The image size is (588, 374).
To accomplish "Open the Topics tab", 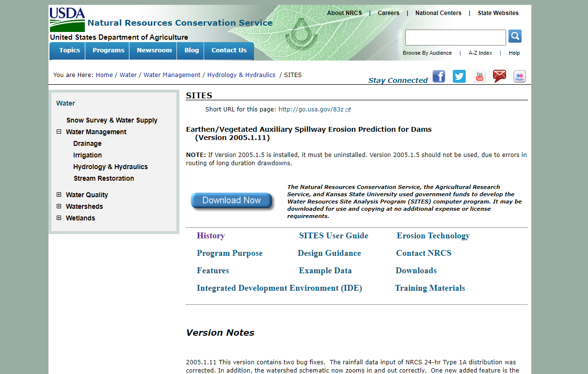I will (x=69, y=50).
